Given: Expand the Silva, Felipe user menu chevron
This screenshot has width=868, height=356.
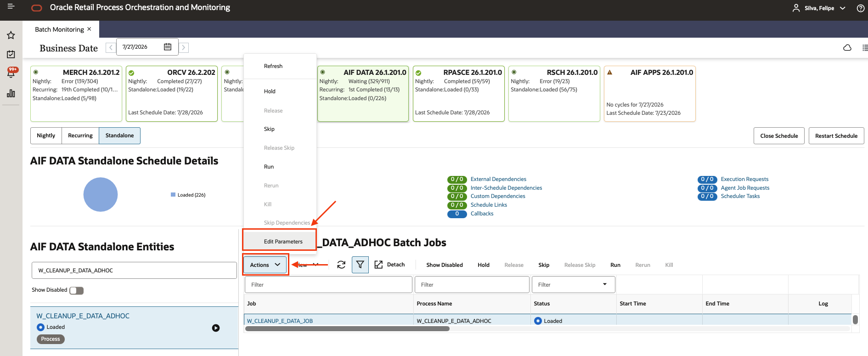Looking at the screenshot, I should [843, 8].
